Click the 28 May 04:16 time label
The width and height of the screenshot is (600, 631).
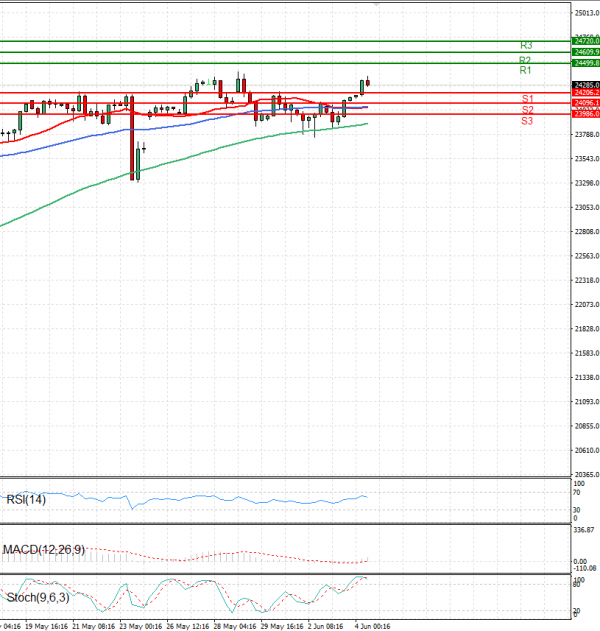235,627
